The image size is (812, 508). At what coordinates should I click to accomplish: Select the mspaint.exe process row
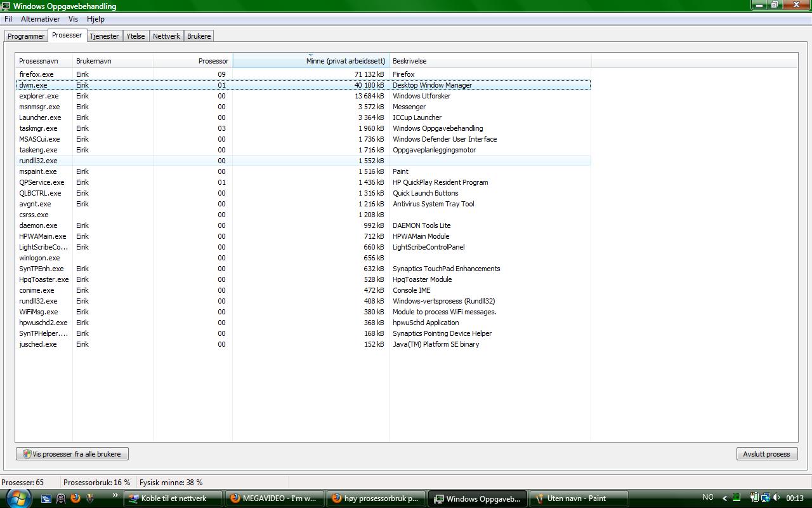pyautogui.click(x=303, y=171)
